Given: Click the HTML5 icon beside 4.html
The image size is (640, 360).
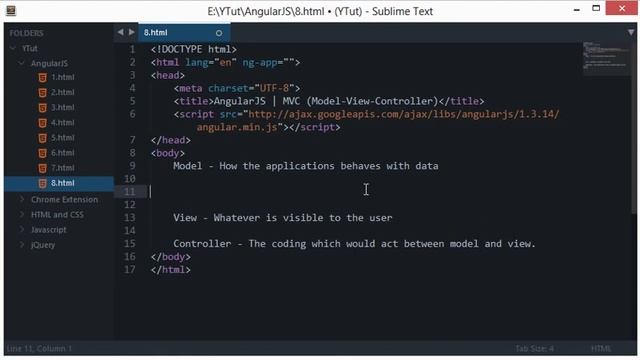Looking at the screenshot, I should pos(42,123).
